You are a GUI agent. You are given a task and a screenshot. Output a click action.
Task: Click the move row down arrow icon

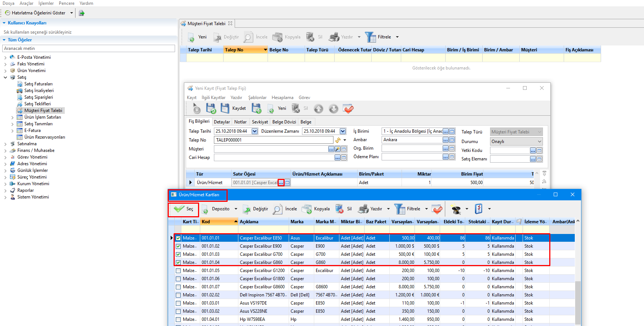click(x=333, y=109)
